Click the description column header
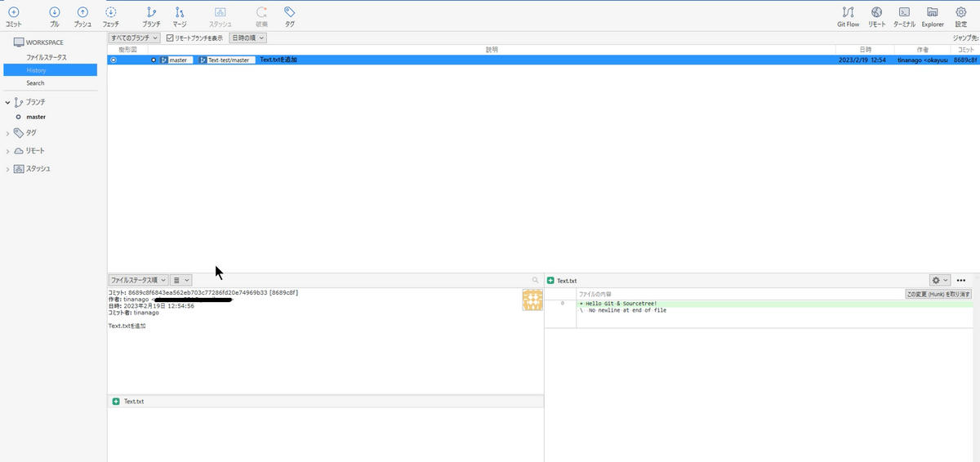This screenshot has width=980, height=462. coord(492,50)
